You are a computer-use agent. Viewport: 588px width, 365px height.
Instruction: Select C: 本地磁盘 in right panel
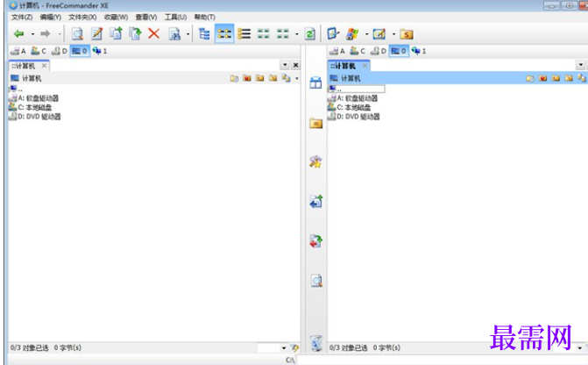(x=349, y=107)
